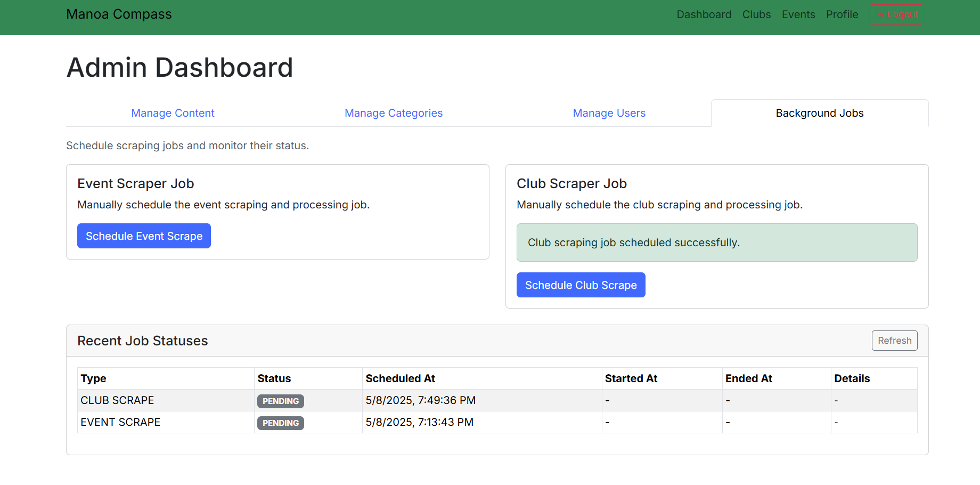Click the PENDING badge for CLUB SCRAPE
980x485 pixels.
(281, 401)
